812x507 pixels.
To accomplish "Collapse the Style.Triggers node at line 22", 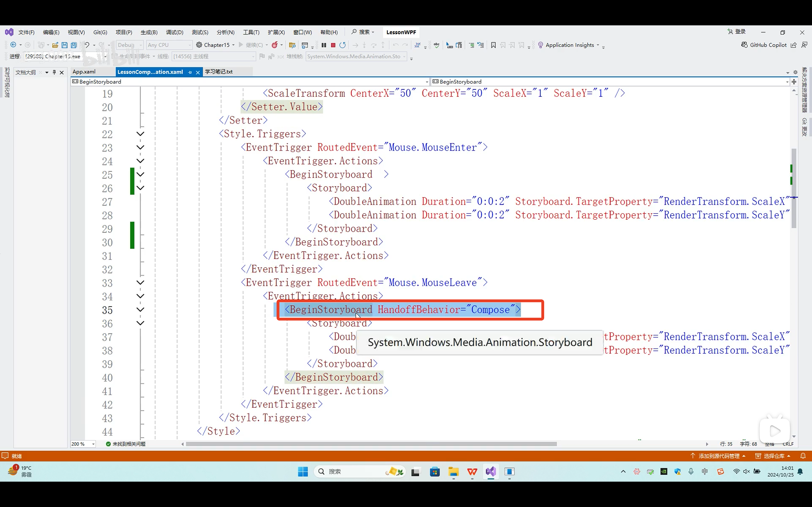I will click(x=140, y=134).
